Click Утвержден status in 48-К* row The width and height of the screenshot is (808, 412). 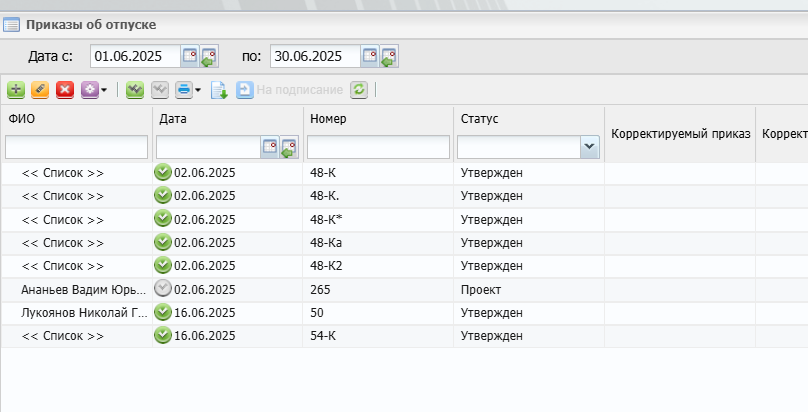(x=492, y=219)
